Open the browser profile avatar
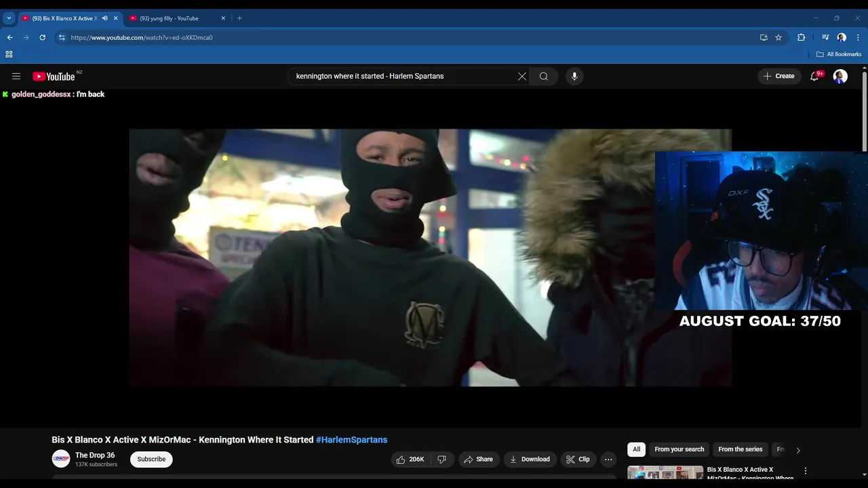The width and height of the screenshot is (868, 488). [x=842, y=37]
